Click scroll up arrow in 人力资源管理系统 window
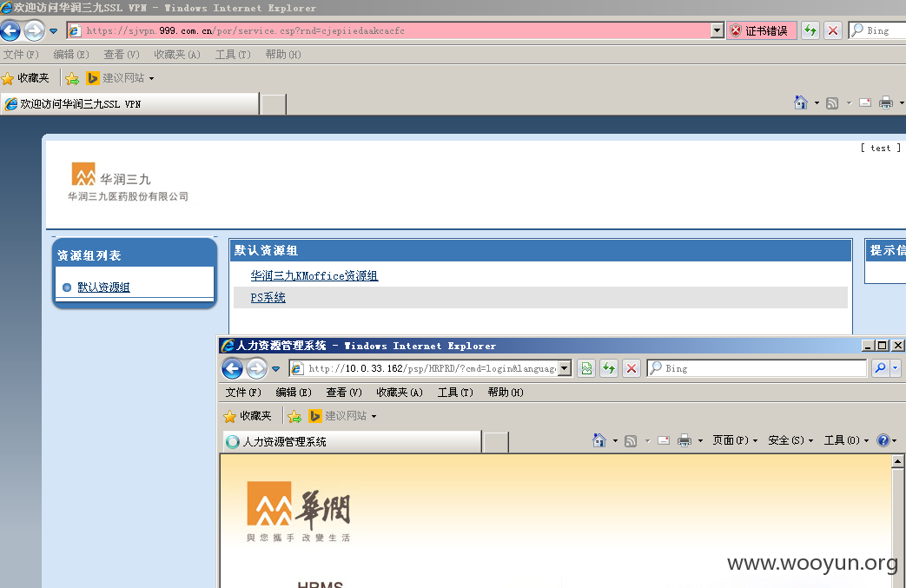Viewport: 906px width, 588px height. pos(897,461)
